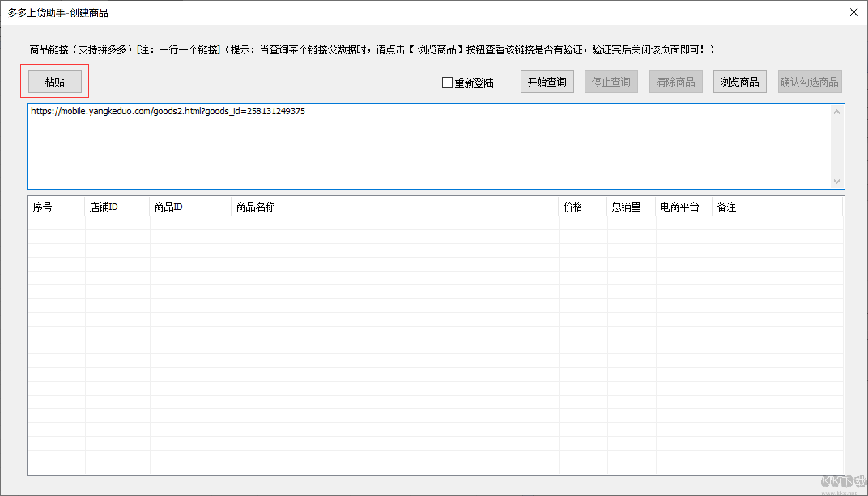Open 浏览商品 browse products button

click(740, 82)
